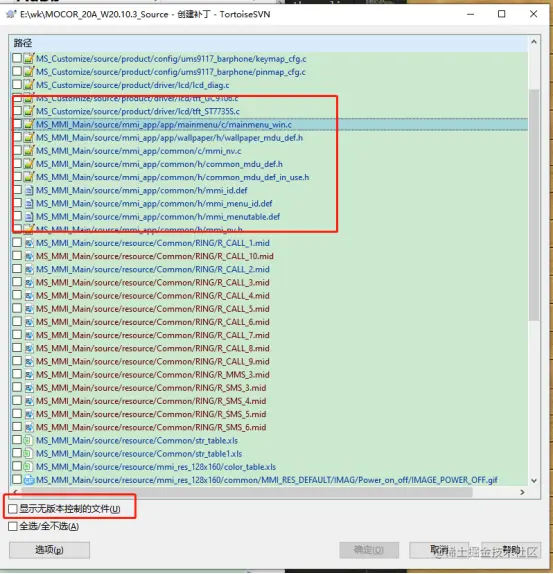Click file icon of common_mdu_def.h row
553x574 pixels.
tap(29, 164)
